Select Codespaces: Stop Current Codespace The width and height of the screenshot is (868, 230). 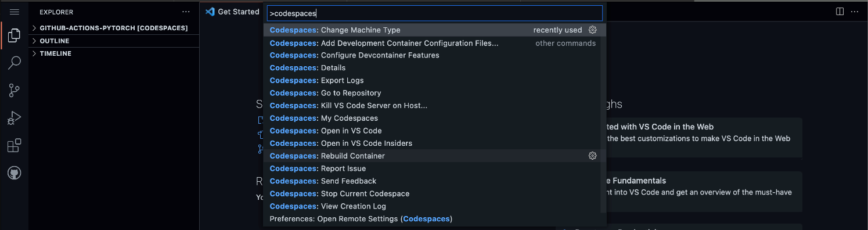pyautogui.click(x=434, y=193)
